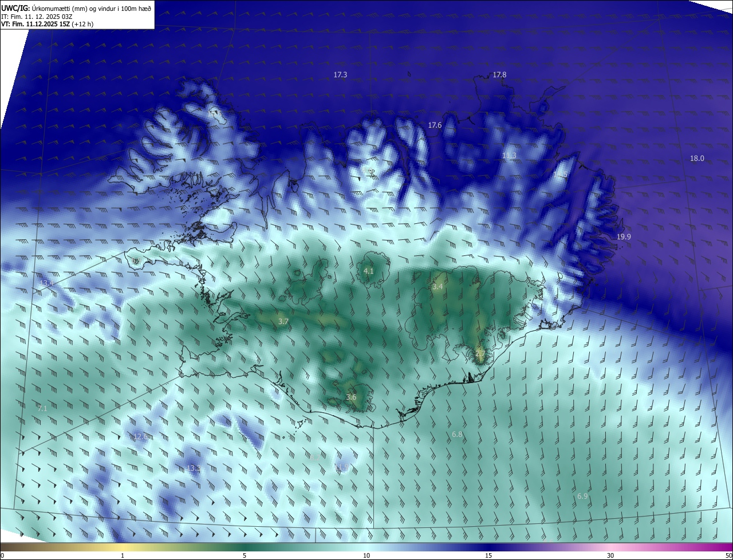
Task: Click the 15 tick on the color scale
Action: (488, 555)
